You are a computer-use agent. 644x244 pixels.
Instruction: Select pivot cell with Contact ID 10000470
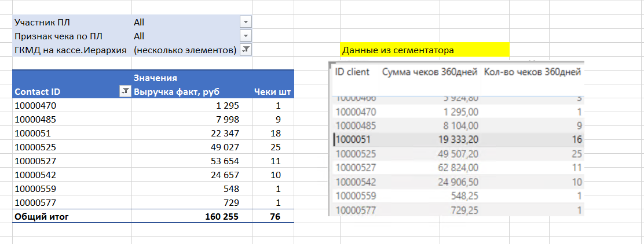[x=36, y=106]
